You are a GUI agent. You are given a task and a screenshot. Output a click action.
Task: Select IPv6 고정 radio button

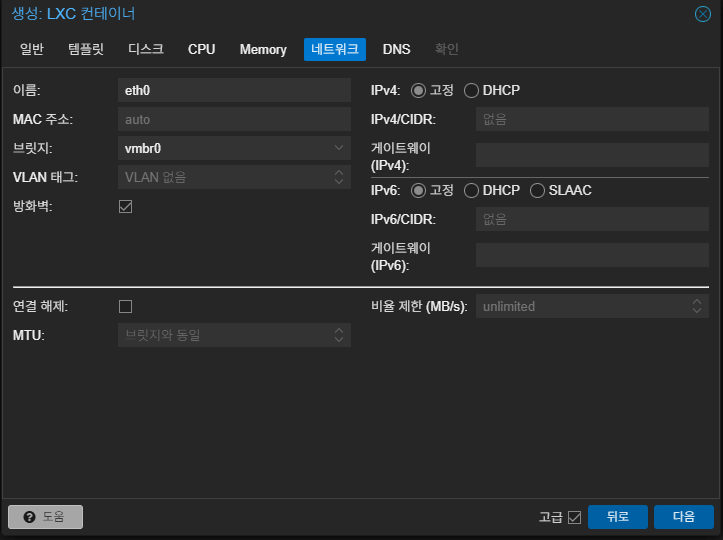418,190
